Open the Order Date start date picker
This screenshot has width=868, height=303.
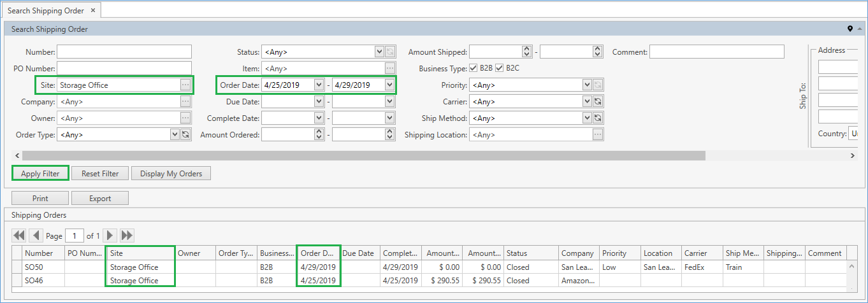(319, 85)
